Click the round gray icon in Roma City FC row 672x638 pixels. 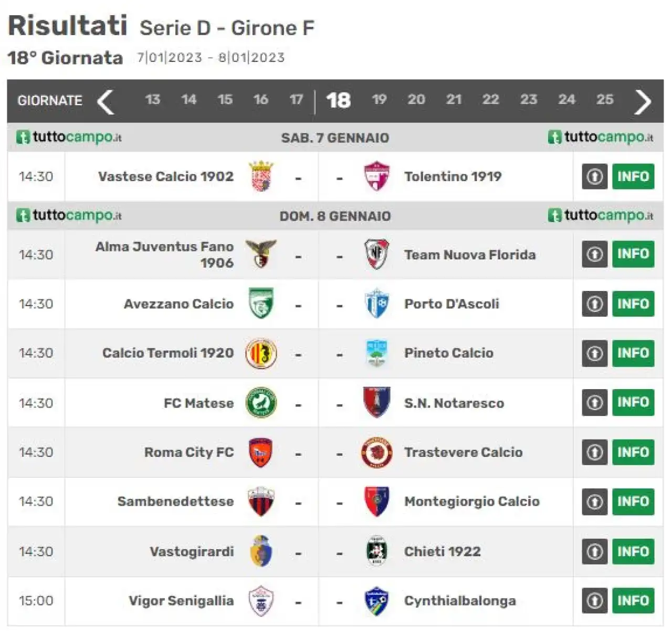pos(594,452)
